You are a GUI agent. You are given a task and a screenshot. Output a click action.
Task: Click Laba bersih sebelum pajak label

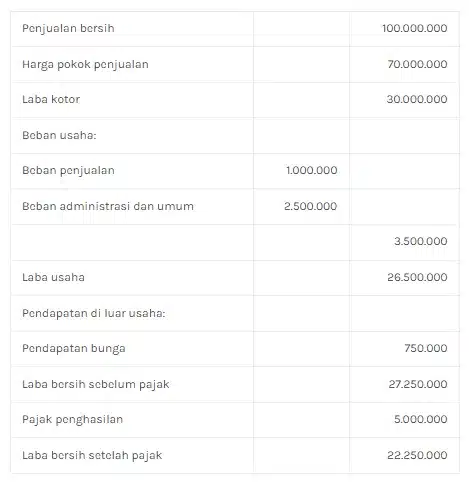[96, 385]
